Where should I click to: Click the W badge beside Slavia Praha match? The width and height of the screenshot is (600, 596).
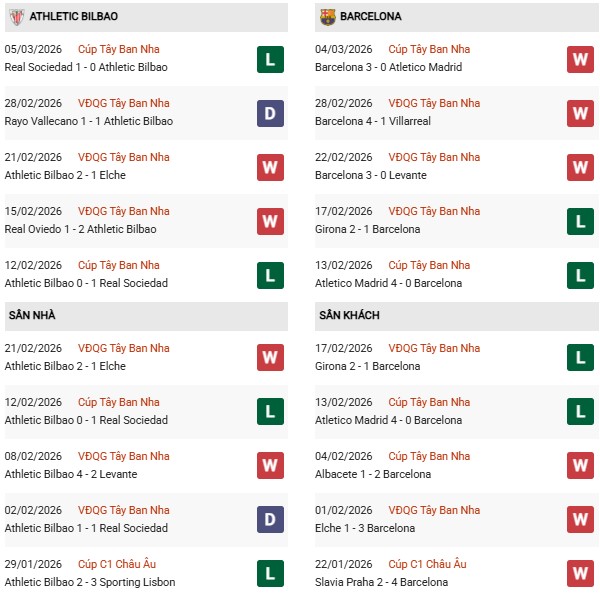(581, 574)
